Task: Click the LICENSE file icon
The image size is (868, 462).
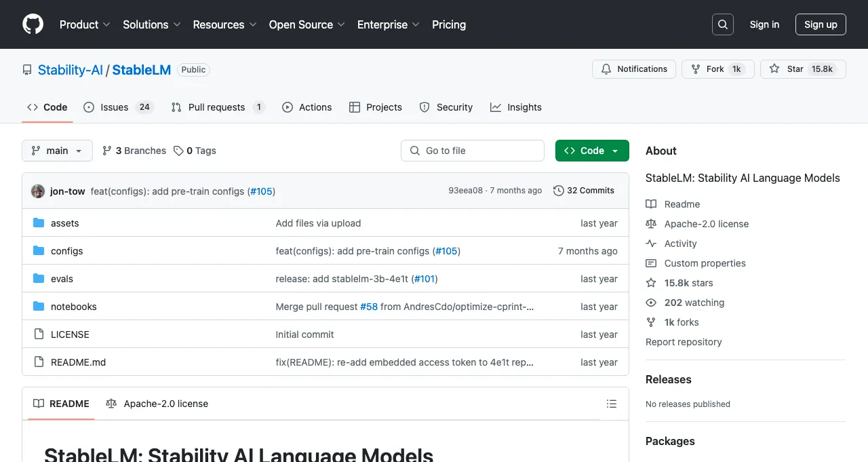Action: (x=39, y=334)
